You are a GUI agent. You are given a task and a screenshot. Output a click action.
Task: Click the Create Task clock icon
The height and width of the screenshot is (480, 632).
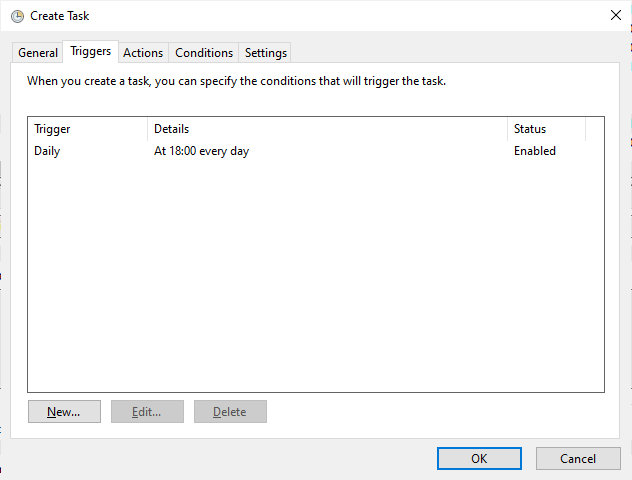pyautogui.click(x=17, y=17)
